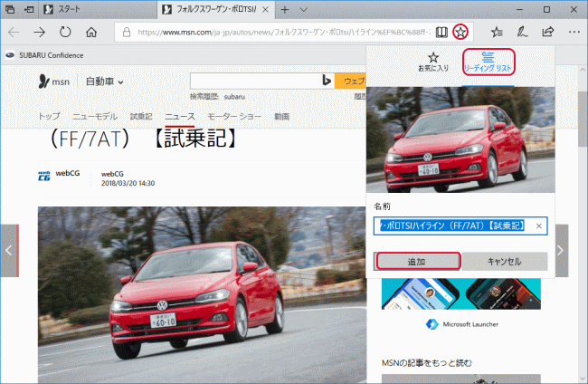Click the キャンセル button
The image size is (588, 384).
click(x=505, y=261)
